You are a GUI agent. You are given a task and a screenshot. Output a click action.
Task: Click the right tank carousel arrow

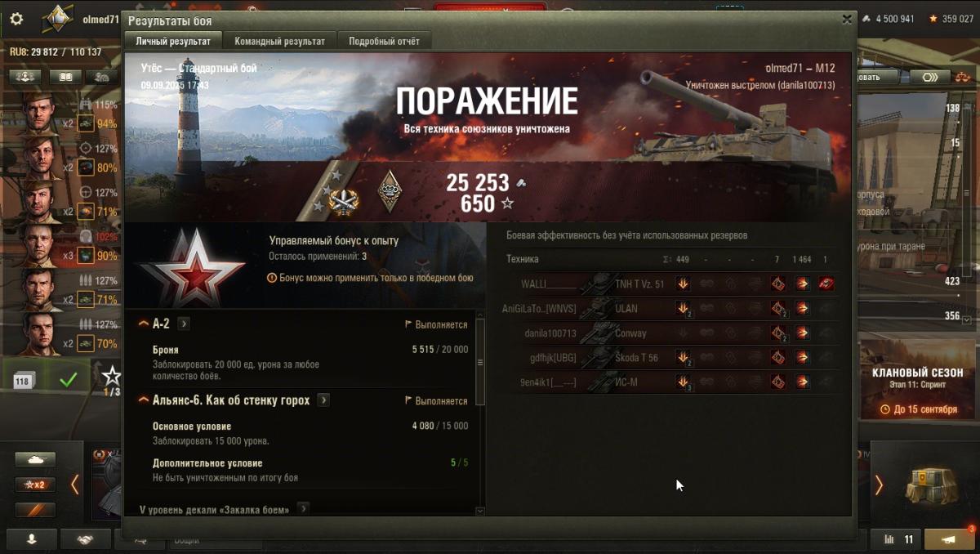(879, 485)
